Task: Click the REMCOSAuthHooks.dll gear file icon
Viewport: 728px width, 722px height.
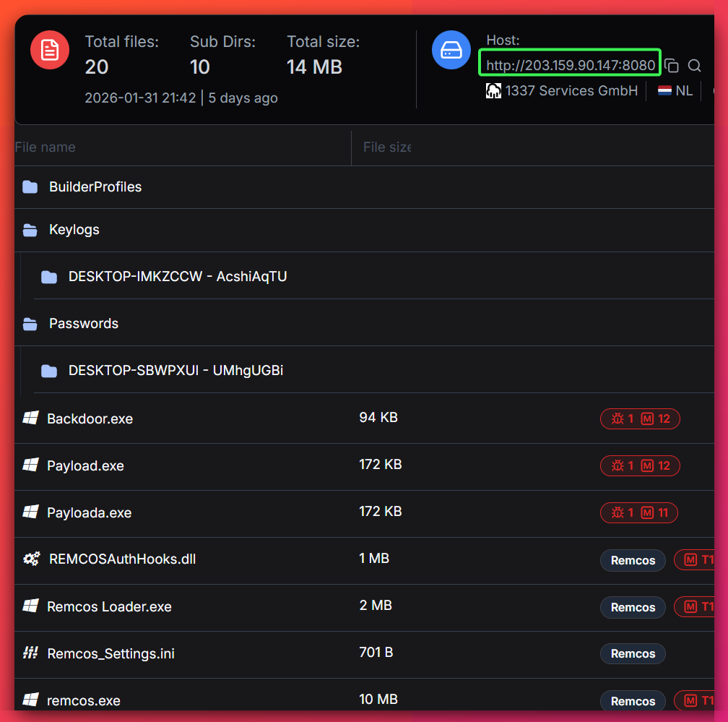Action: click(x=31, y=559)
